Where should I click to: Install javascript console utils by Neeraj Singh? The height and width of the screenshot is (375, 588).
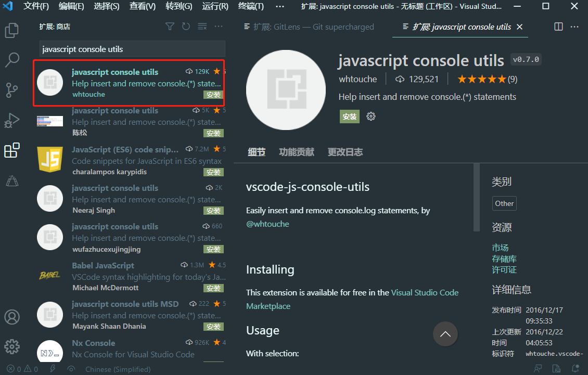pyautogui.click(x=213, y=211)
